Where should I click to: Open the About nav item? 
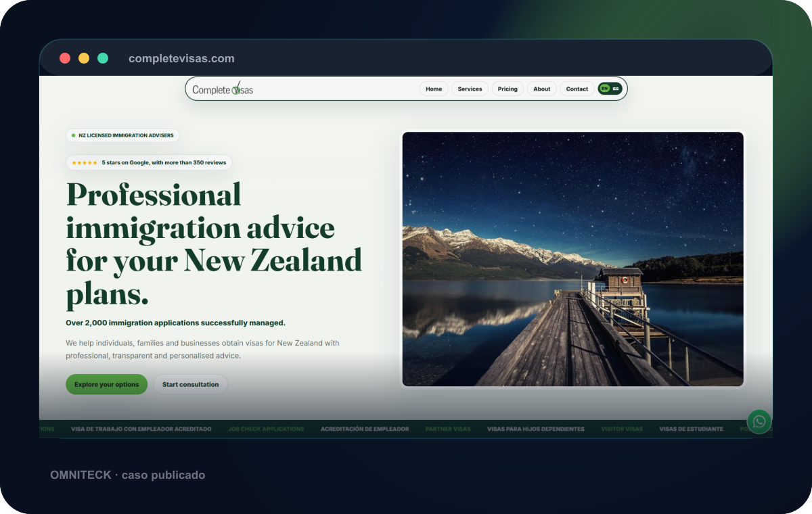(542, 89)
